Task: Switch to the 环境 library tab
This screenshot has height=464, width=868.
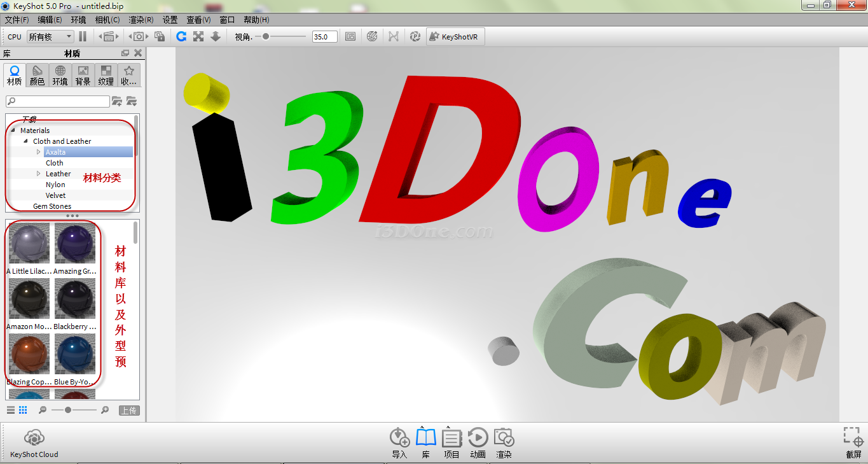Action: click(60, 75)
